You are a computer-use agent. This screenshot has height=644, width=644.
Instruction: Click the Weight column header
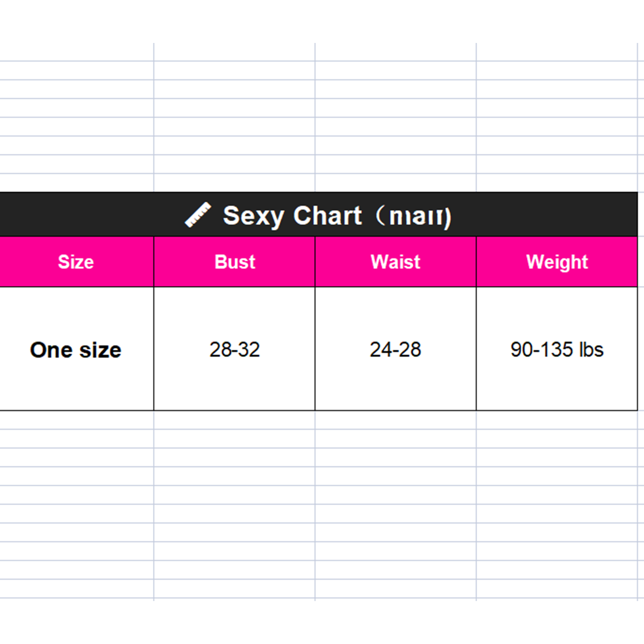point(557,262)
